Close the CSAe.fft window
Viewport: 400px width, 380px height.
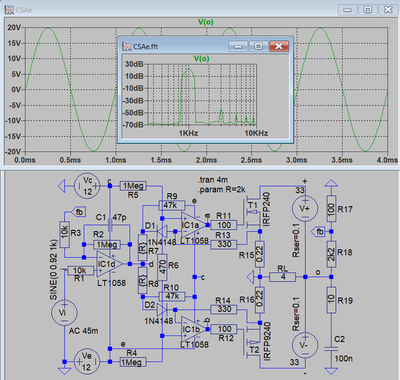click(x=279, y=46)
